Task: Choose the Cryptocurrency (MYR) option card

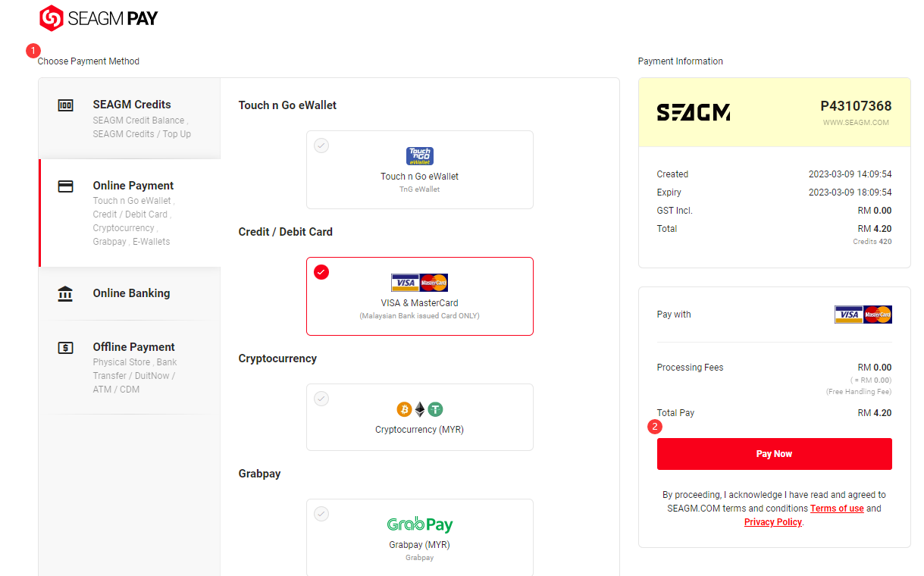Action: [419, 417]
